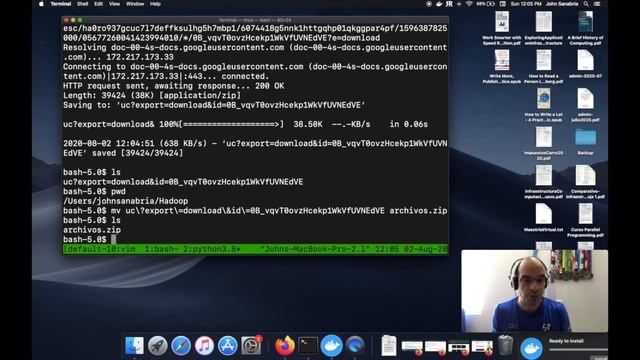Open 'Comparativo-Infraestr...oja 1.pdf' desktop file
Viewport: 640px width, 360px height.
pos(585,182)
